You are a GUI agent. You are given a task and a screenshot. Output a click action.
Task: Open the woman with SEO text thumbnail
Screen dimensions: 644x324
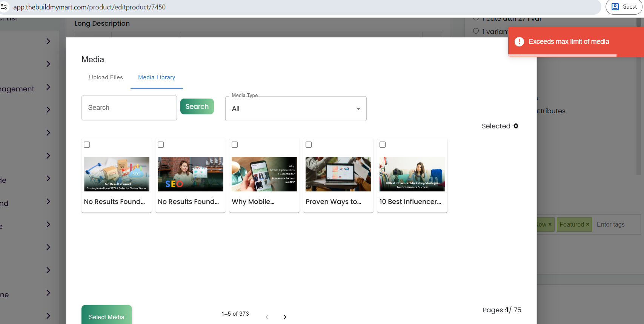click(191, 174)
